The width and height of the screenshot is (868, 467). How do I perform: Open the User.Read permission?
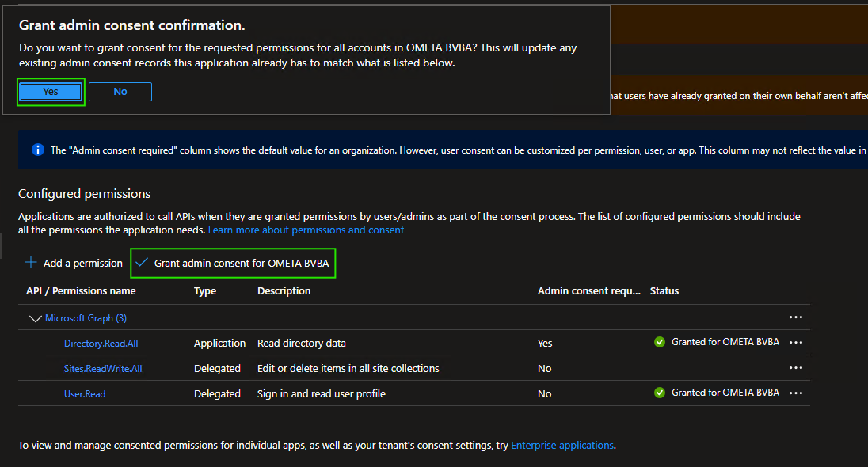[85, 394]
